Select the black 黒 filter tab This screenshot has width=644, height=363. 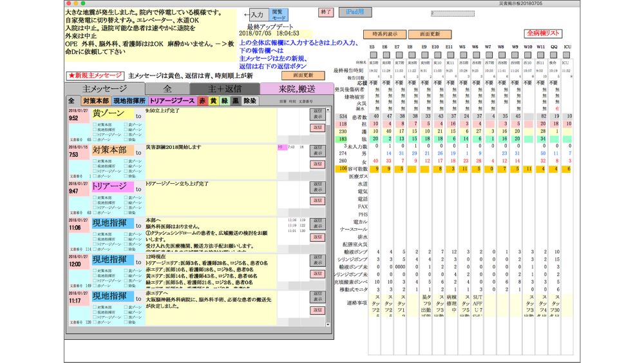click(x=236, y=101)
